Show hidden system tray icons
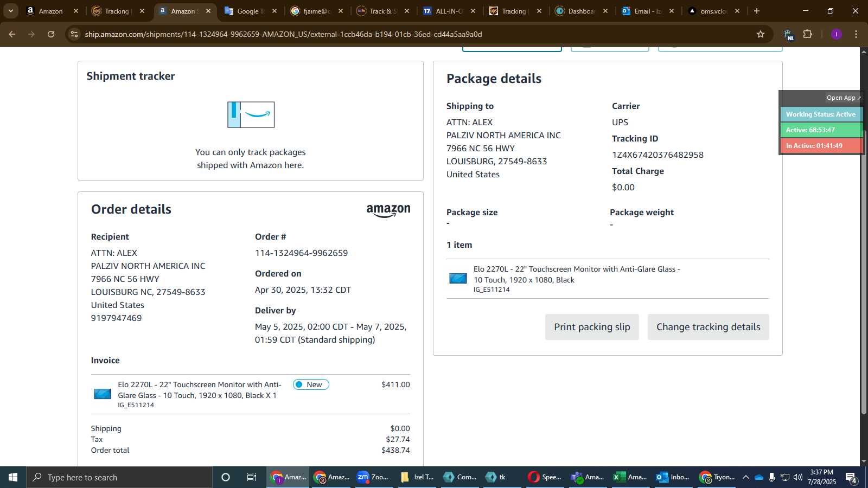The height and width of the screenshot is (488, 868). (x=746, y=477)
